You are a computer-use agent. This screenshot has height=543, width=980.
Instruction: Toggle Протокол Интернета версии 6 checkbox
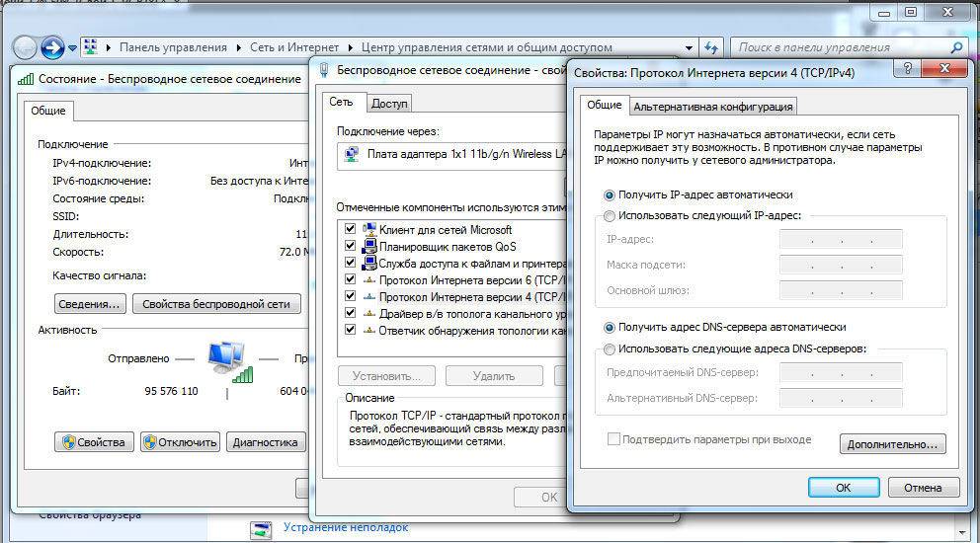[x=350, y=280]
